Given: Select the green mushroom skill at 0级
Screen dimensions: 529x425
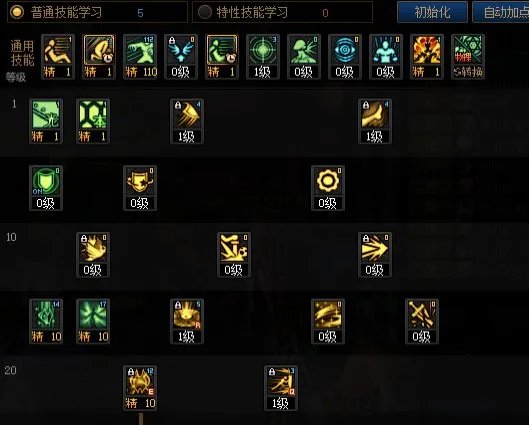Looking at the screenshot, I should (304, 57).
